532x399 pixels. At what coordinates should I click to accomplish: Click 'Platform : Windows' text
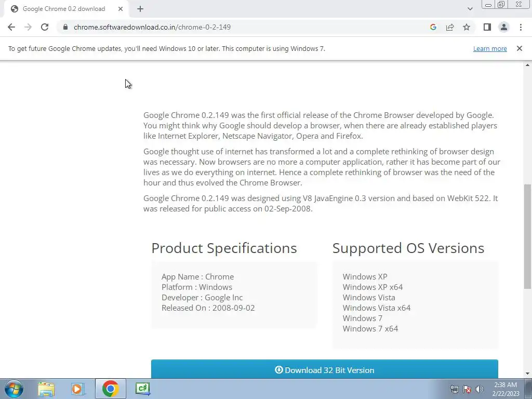[197, 287]
